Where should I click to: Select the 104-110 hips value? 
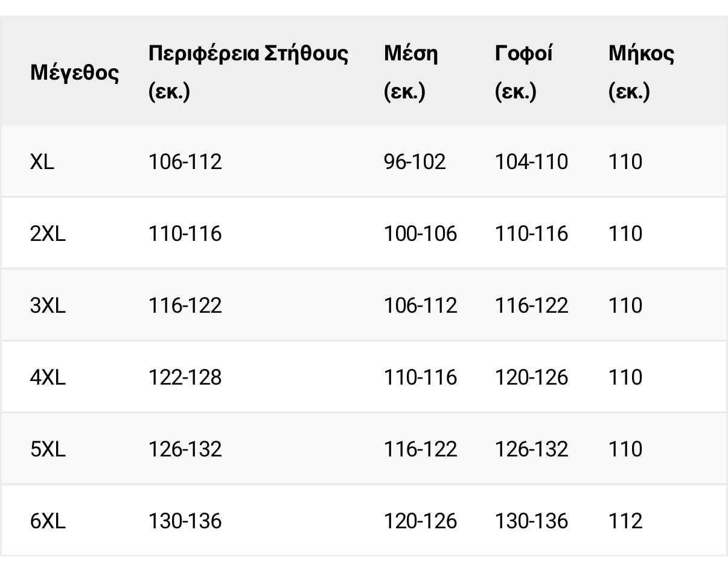point(531,162)
